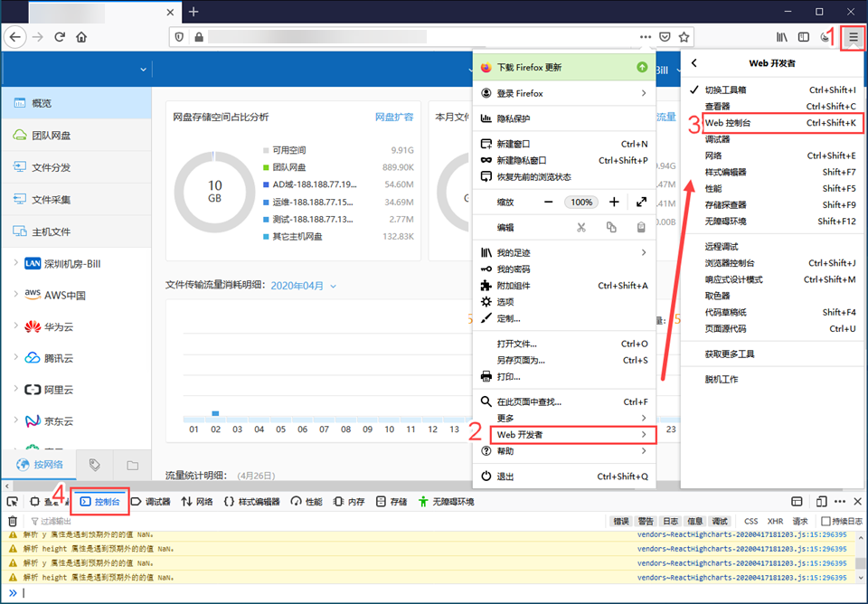This screenshot has width=868, height=604.
Task: Reload the page with refresh icon
Action: click(60, 37)
